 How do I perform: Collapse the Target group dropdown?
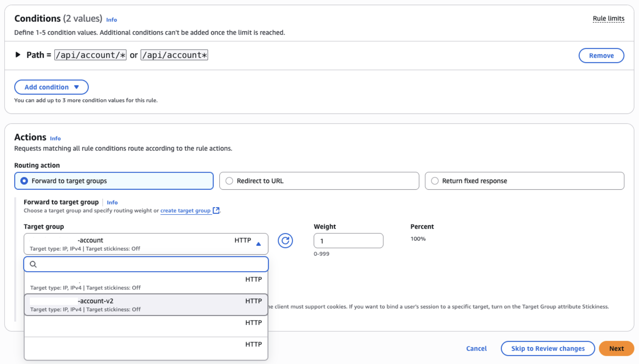258,244
